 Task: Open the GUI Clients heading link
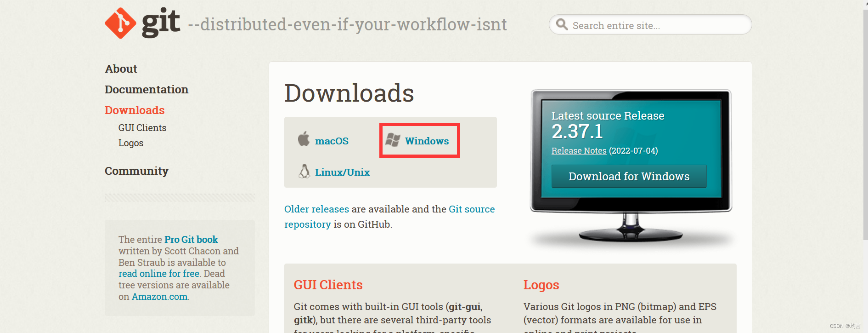(x=328, y=285)
